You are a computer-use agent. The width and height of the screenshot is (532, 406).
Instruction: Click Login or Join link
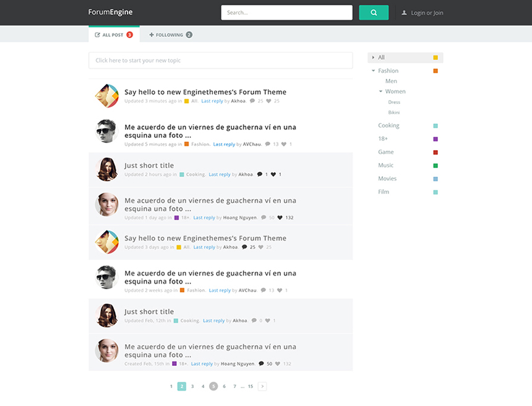coord(427,13)
